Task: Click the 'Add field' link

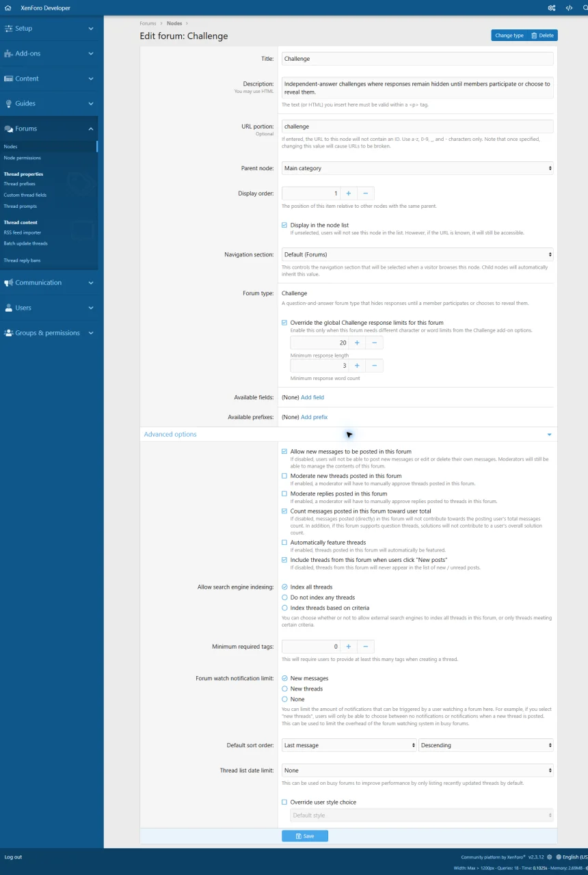Action: pos(312,397)
